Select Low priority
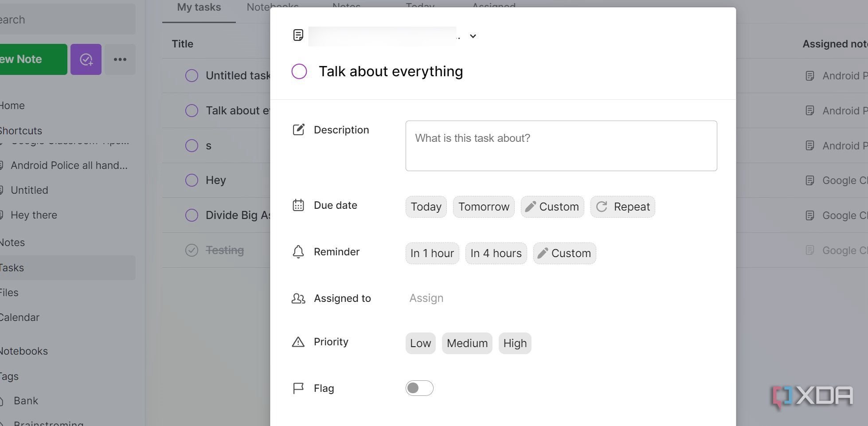The image size is (868, 426). coord(420,343)
